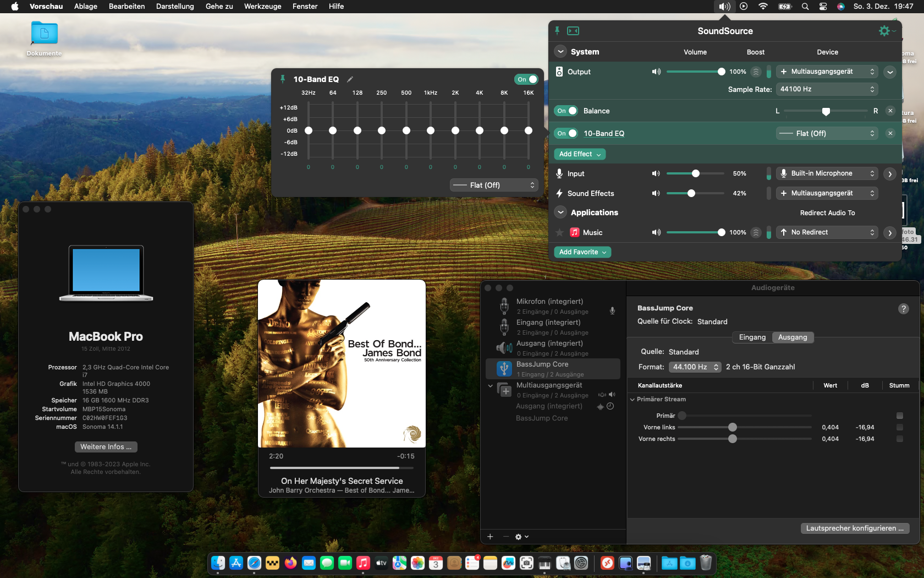
Task: Expand the Input row details arrow
Action: tap(890, 173)
